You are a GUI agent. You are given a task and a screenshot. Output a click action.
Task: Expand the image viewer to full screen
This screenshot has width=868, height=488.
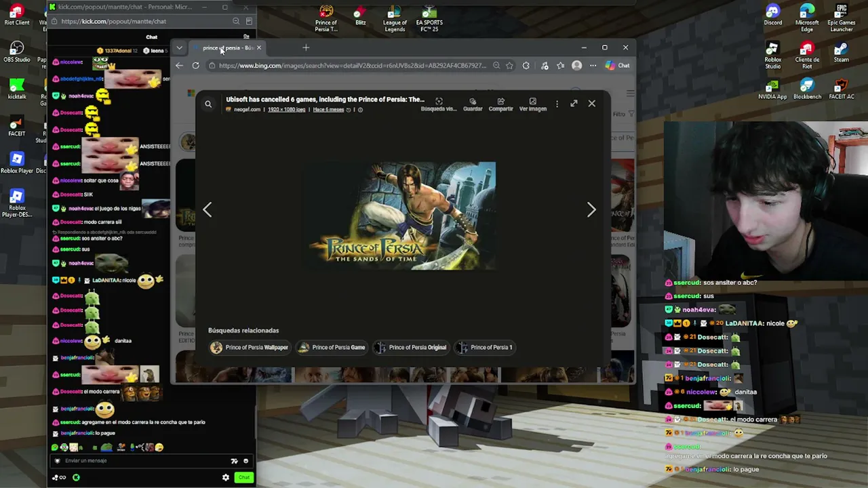[574, 104]
